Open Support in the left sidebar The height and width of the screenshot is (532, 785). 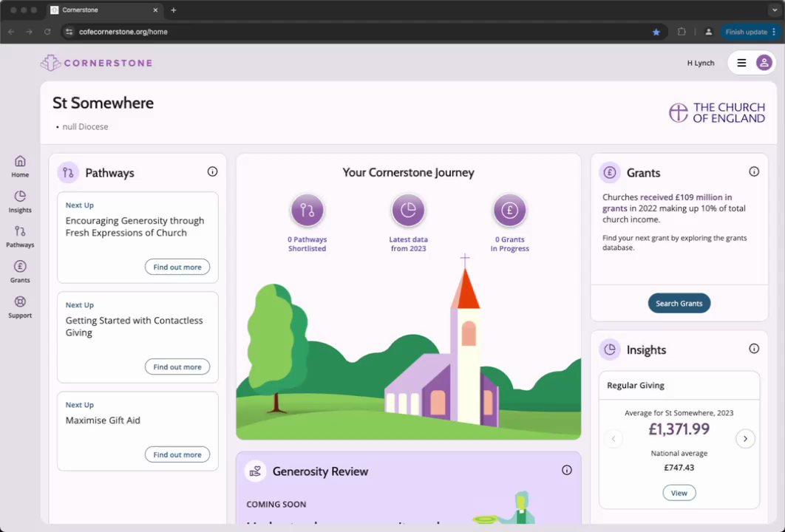tap(20, 307)
